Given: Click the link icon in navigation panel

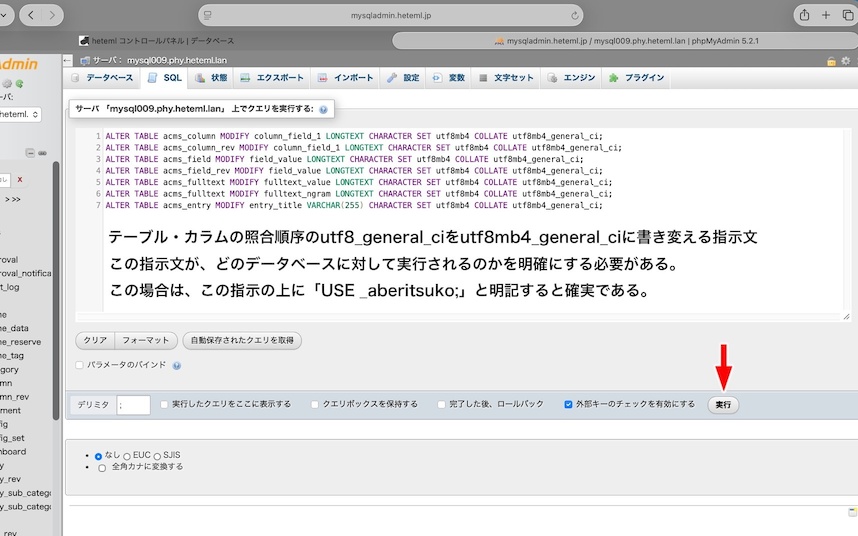Looking at the screenshot, I should point(43,153).
